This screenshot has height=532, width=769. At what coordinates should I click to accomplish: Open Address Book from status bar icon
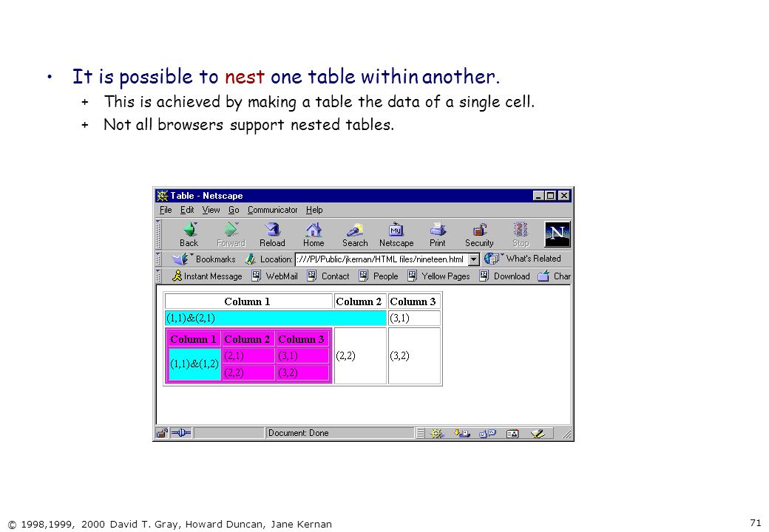(x=512, y=433)
